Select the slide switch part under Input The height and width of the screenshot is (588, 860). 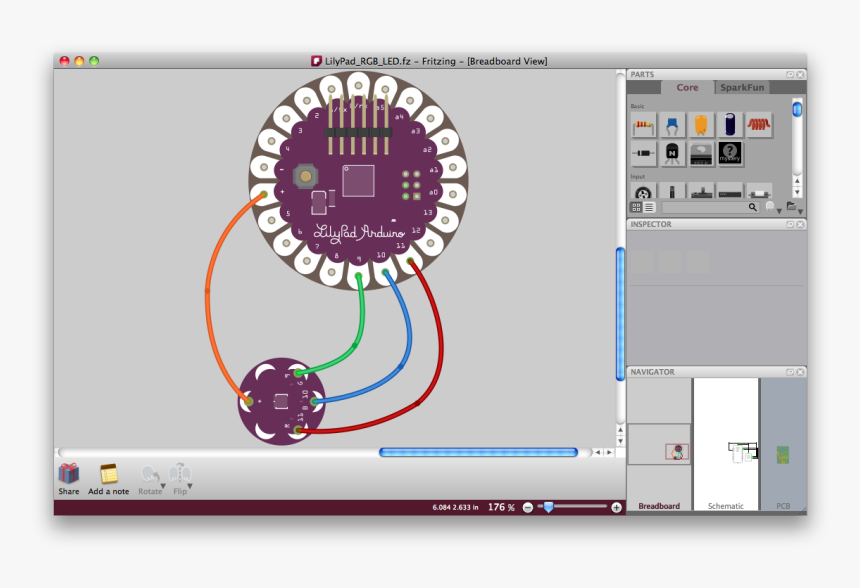[701, 191]
